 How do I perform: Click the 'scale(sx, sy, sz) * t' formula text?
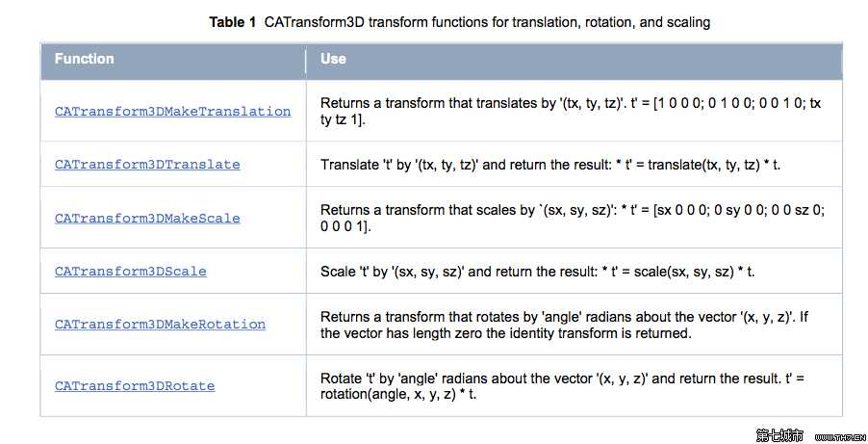coord(694,272)
